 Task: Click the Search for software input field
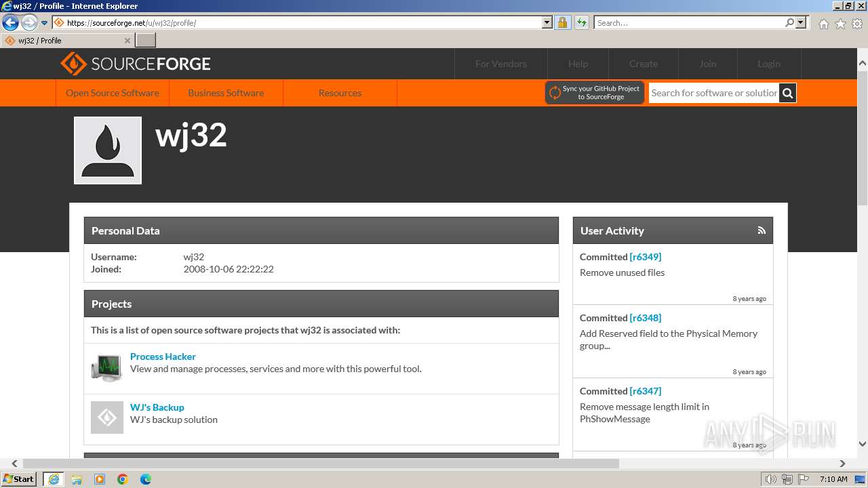[714, 93]
